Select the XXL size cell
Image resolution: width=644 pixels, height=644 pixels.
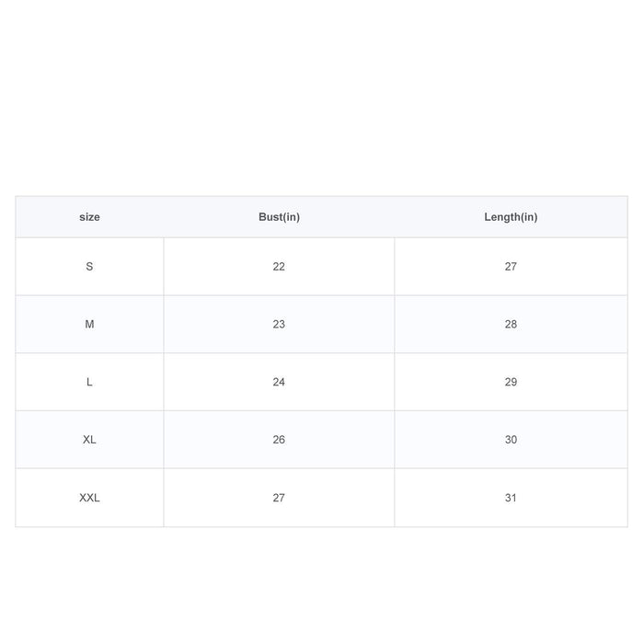89,498
